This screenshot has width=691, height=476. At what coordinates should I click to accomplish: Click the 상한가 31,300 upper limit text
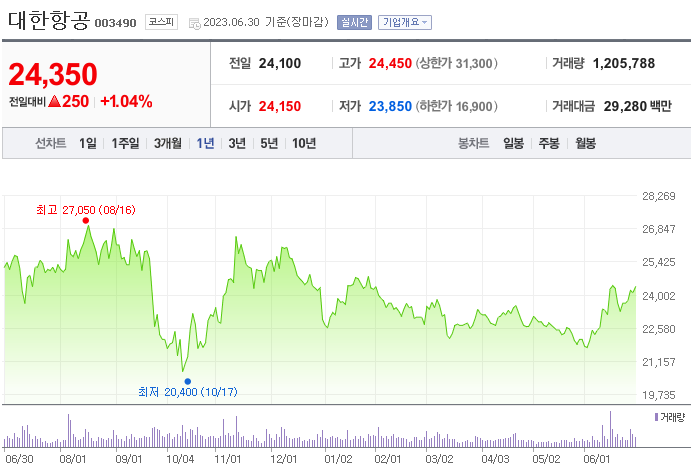[x=457, y=63]
